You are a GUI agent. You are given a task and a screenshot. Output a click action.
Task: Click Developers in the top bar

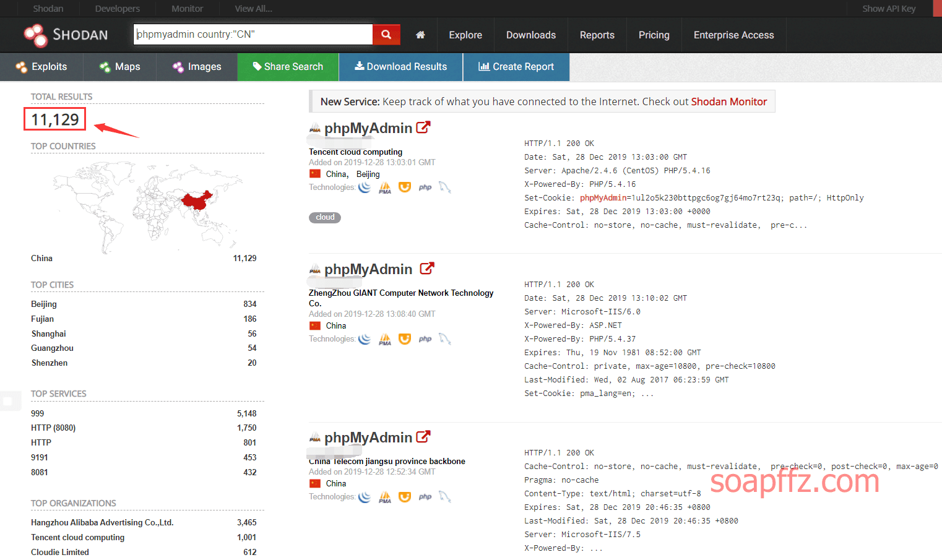tap(118, 9)
